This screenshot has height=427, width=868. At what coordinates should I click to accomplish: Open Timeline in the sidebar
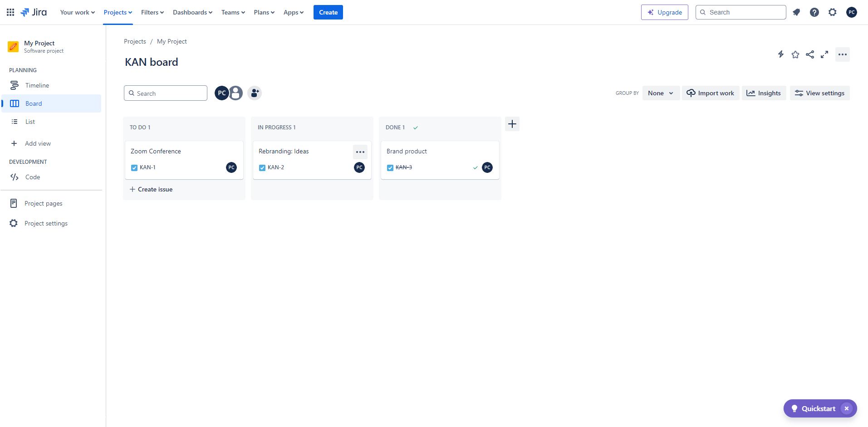tap(51, 85)
